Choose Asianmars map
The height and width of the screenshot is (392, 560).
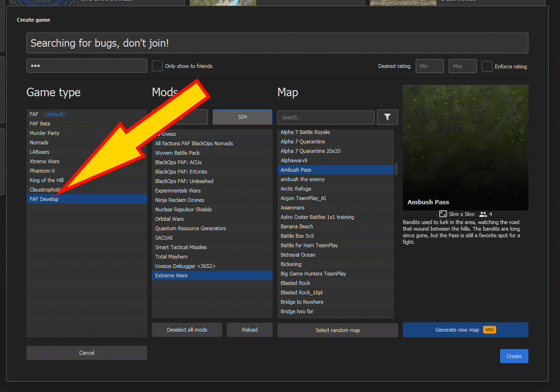335,208
